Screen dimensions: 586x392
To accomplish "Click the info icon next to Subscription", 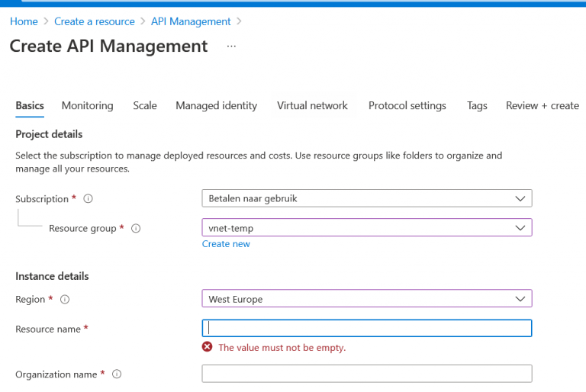I will 88,199.
